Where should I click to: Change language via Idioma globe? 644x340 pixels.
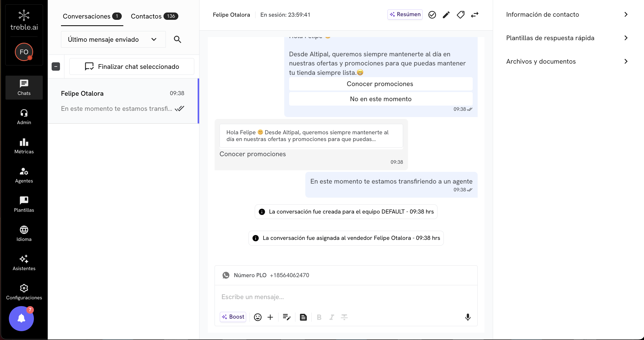(24, 234)
